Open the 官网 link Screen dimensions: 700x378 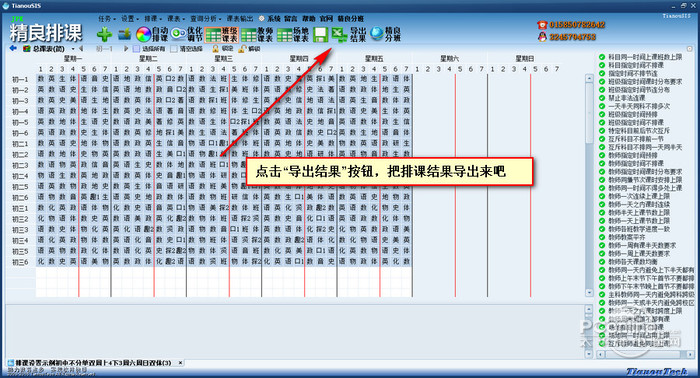pyautogui.click(x=326, y=19)
